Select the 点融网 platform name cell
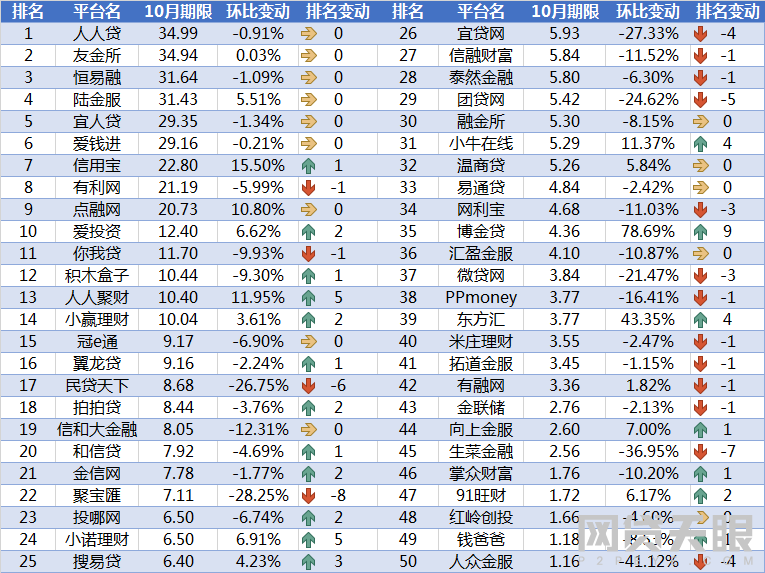Viewport: 765px width, 573px height. pos(97,209)
